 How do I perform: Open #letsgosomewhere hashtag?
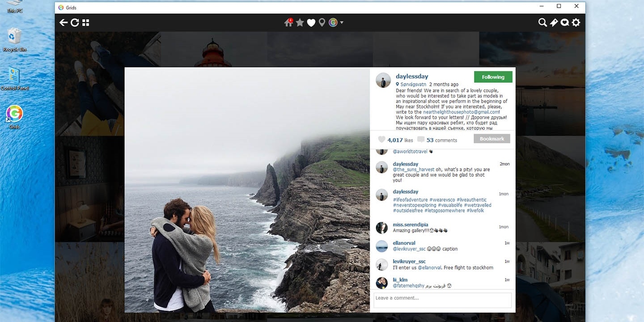445,211
